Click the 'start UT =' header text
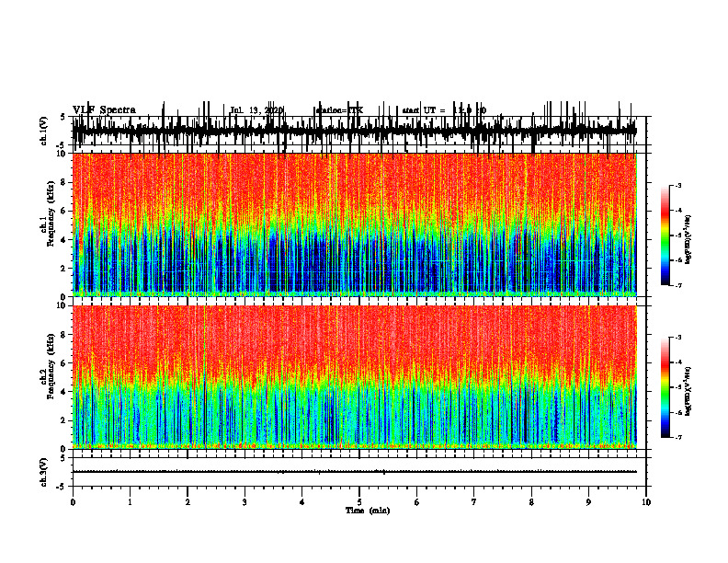This screenshot has width=728, height=563. pos(424,110)
